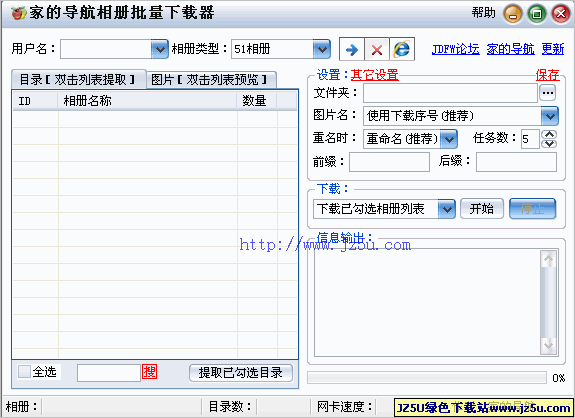Viewport: 575px width, 418px height.
Task: Click the 开始 start button
Action: 481,209
